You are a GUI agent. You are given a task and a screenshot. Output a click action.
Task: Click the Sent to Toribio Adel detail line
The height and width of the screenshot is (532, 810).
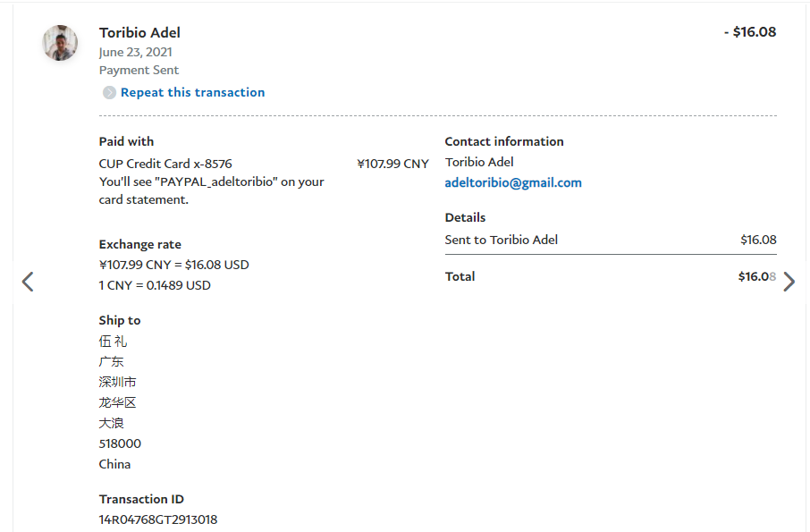click(502, 240)
